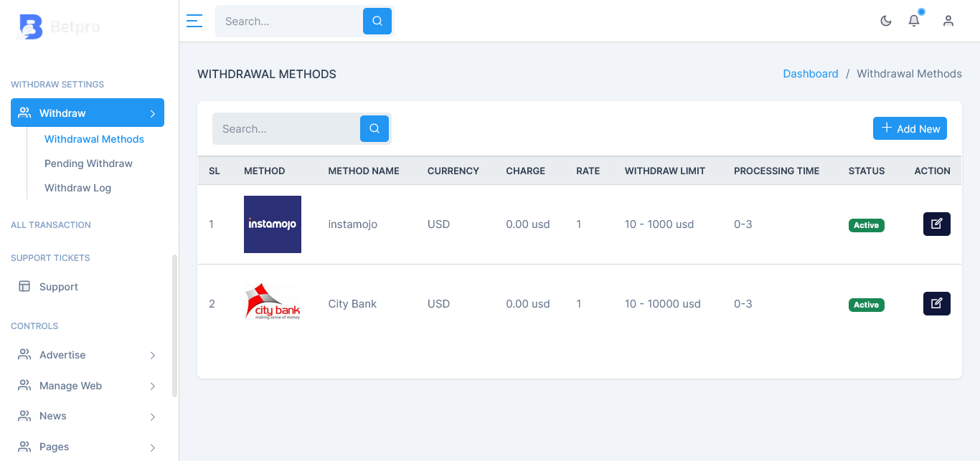This screenshot has width=980, height=461.
Task: Click the '10 - 1000 usd' limit cell
Action: 659,224
